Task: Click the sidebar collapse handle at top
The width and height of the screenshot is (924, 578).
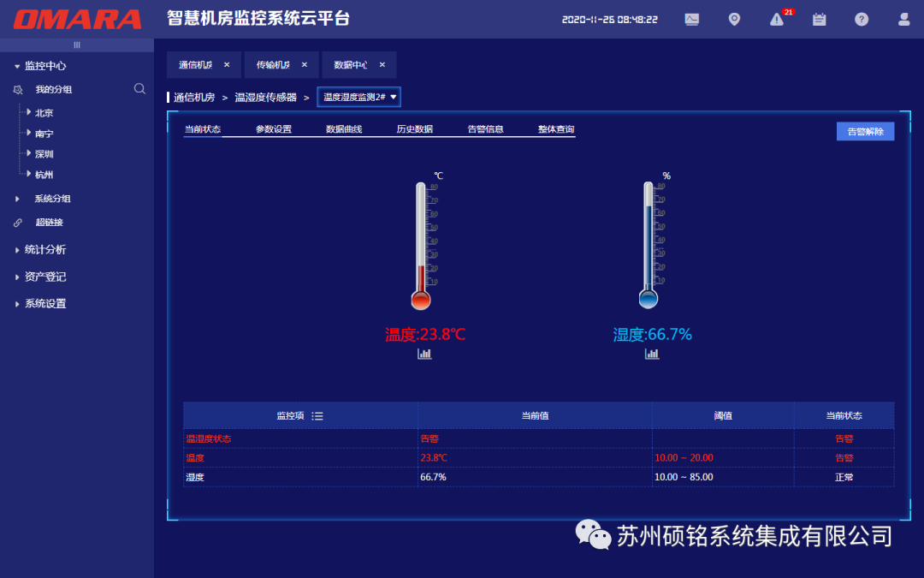Action: coord(77,45)
